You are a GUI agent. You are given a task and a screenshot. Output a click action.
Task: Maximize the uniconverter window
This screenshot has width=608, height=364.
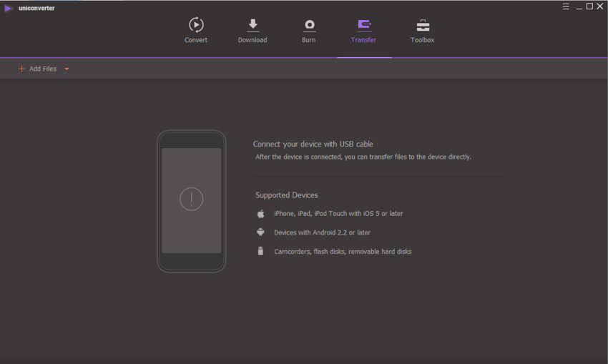tap(589, 6)
